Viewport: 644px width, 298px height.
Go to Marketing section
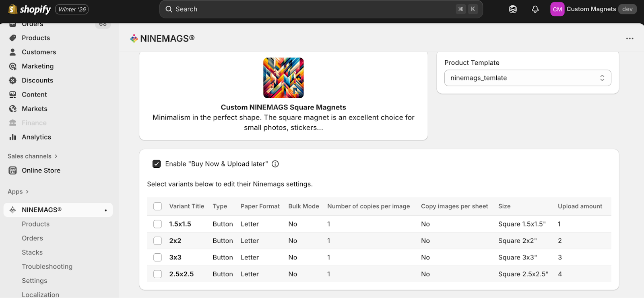pos(38,66)
